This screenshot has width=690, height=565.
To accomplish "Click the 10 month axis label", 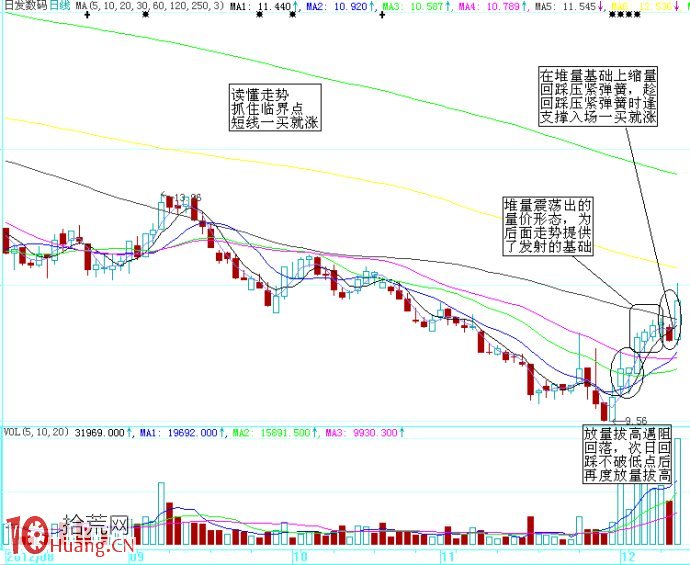I will [300, 556].
